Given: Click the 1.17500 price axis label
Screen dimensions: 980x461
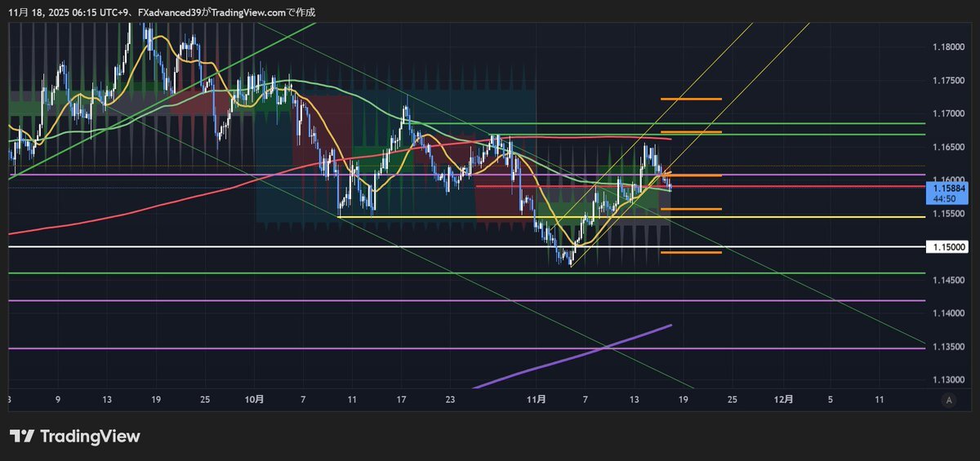Looking at the screenshot, I should (948, 80).
